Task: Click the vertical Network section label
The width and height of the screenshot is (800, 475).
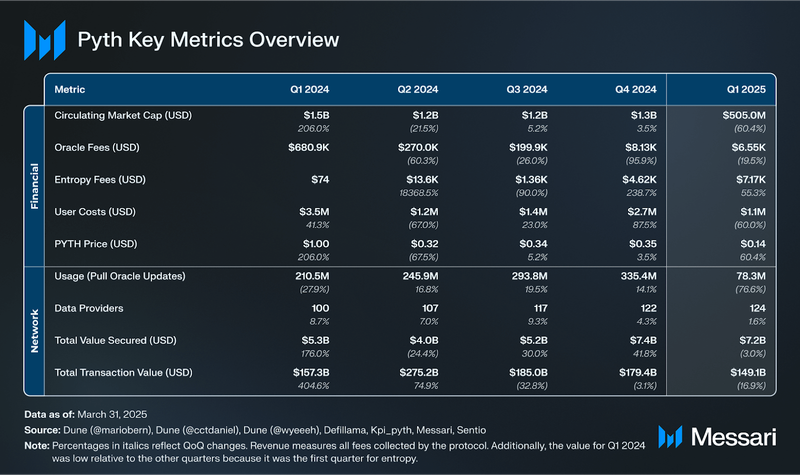Action: point(33,329)
